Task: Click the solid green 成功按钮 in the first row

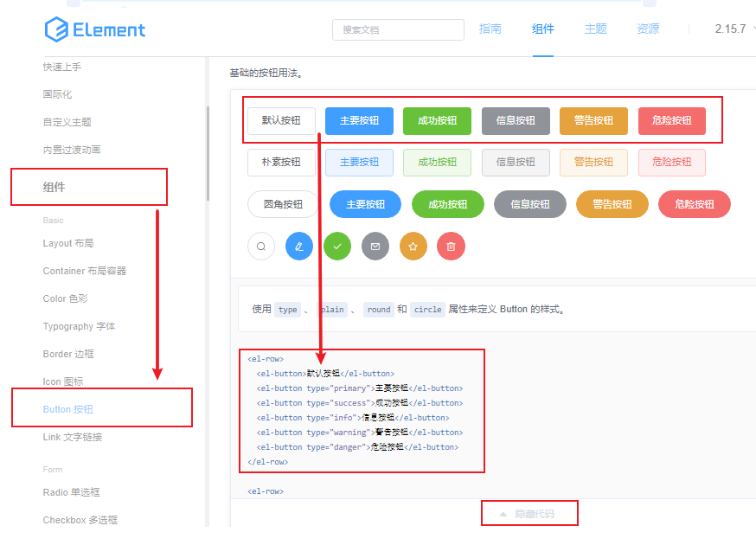Action: (x=438, y=120)
